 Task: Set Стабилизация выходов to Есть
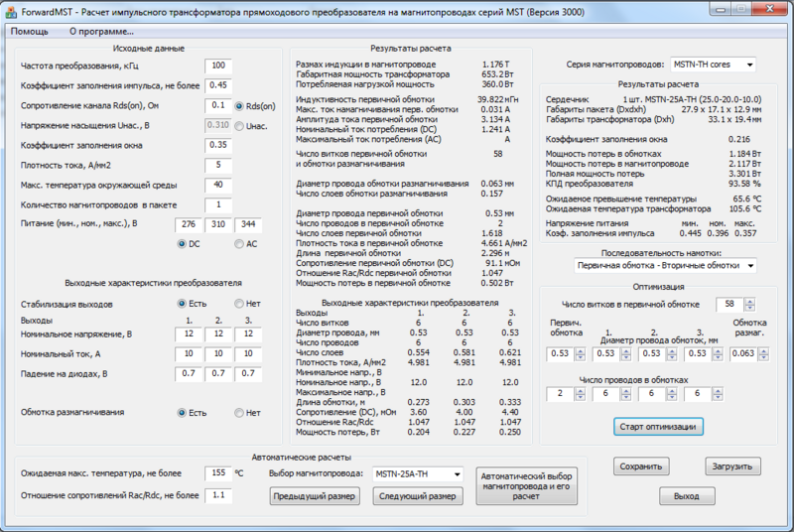[x=182, y=304]
